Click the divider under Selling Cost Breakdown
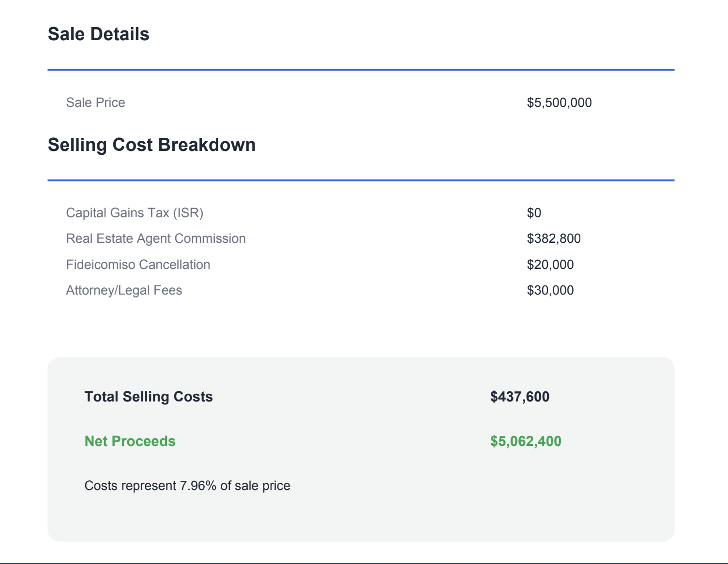Image resolution: width=728 pixels, height=564 pixels. (x=361, y=180)
